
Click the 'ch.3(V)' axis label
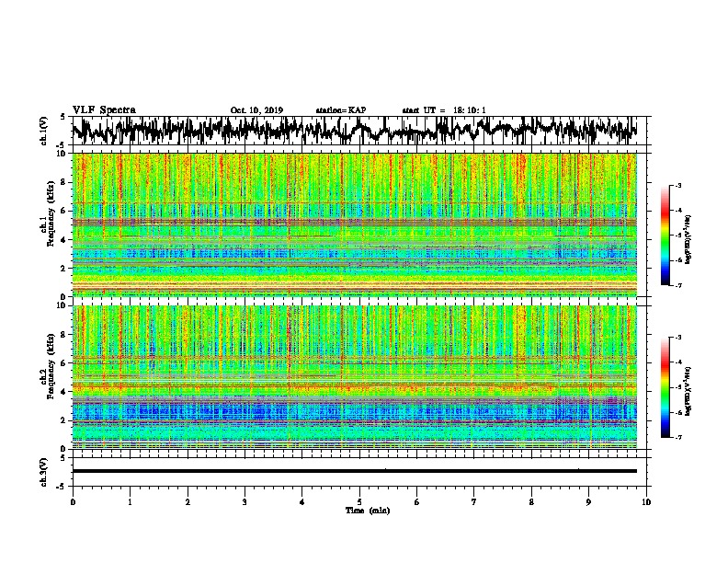tap(43, 472)
